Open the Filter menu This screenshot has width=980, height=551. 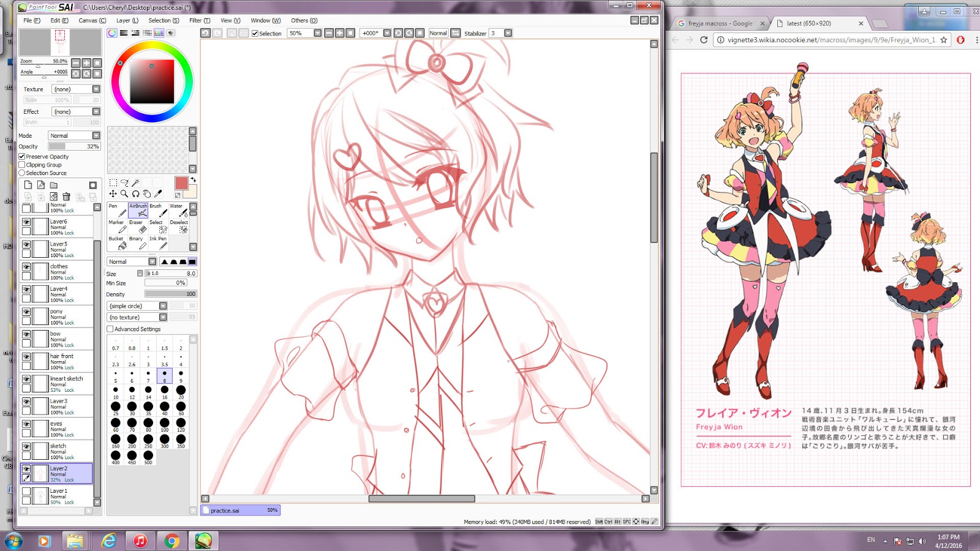(200, 20)
